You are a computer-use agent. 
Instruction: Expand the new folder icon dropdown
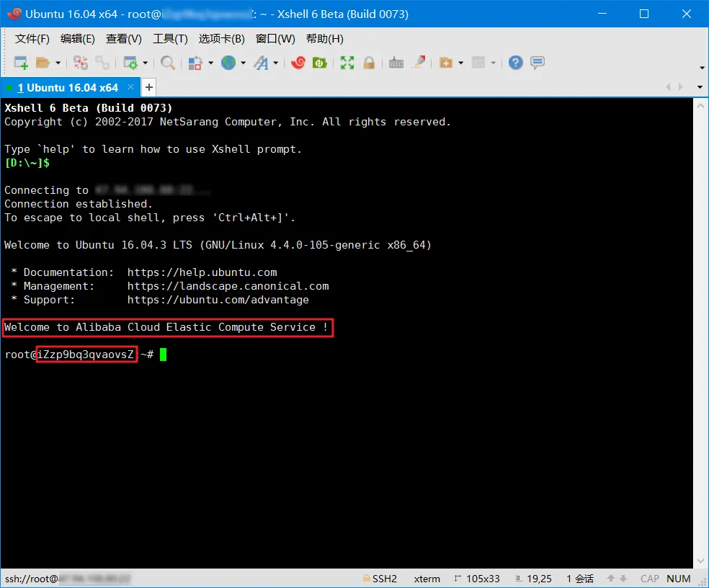(x=460, y=63)
